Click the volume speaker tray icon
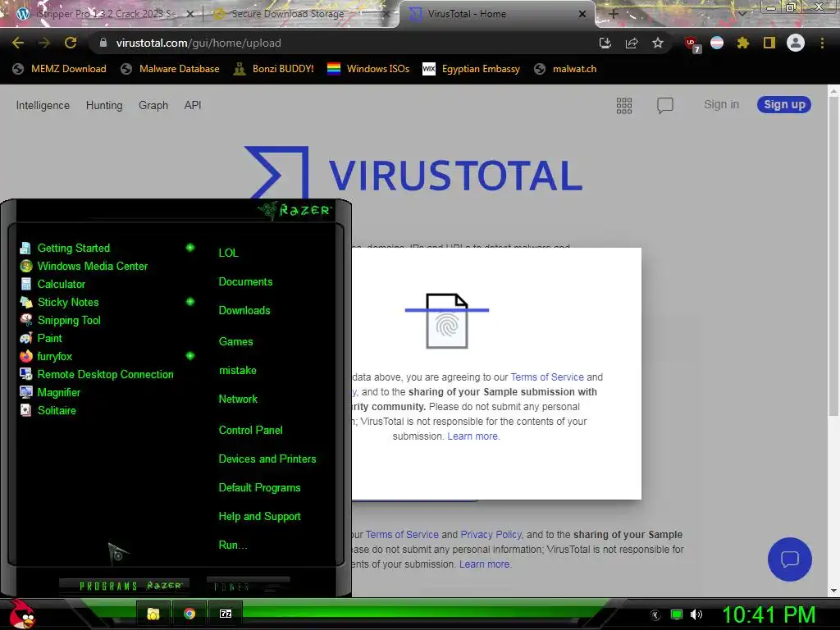840x630 pixels. [x=696, y=614]
